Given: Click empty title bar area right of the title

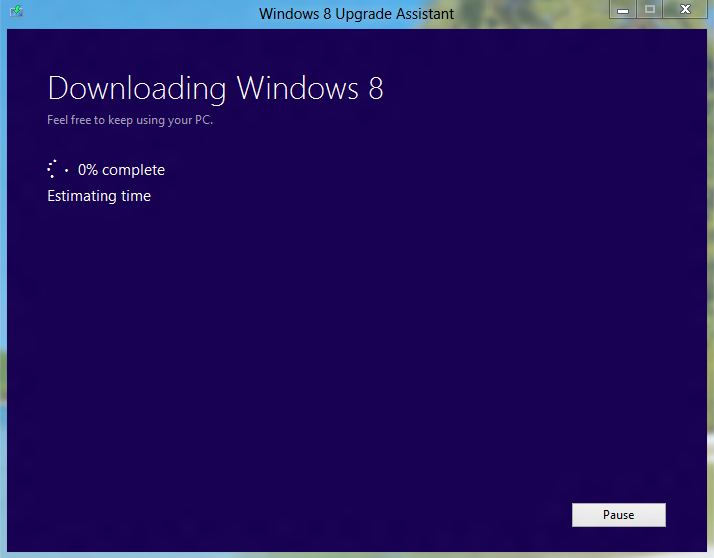Looking at the screenshot, I should 530,13.
